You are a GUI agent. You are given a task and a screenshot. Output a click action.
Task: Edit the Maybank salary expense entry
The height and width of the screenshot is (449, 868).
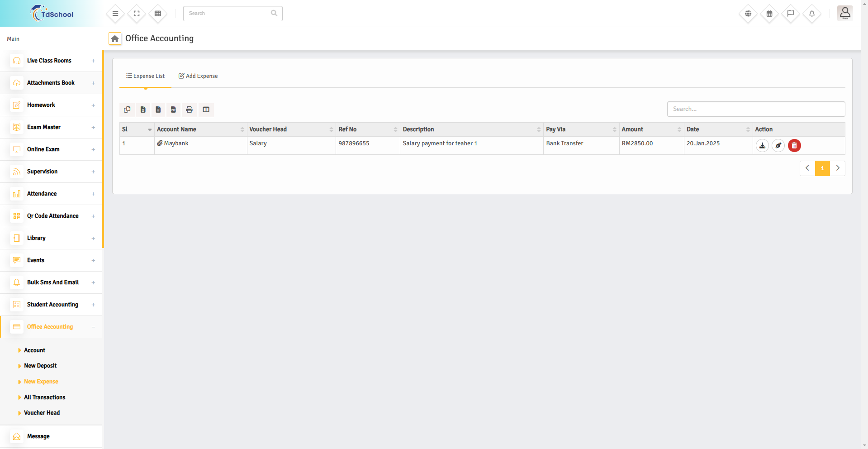pyautogui.click(x=778, y=146)
